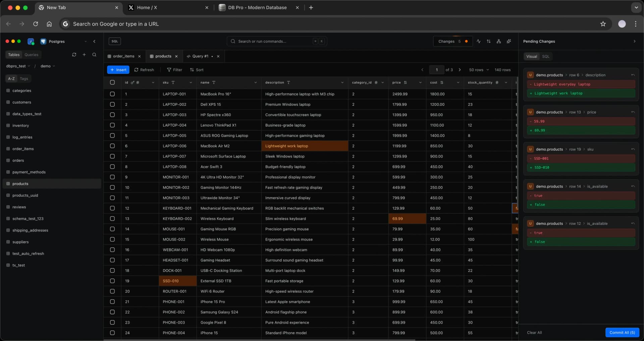644x341 pixels.
Task: Click the magnifier icon to search tables
Action: pos(94,55)
